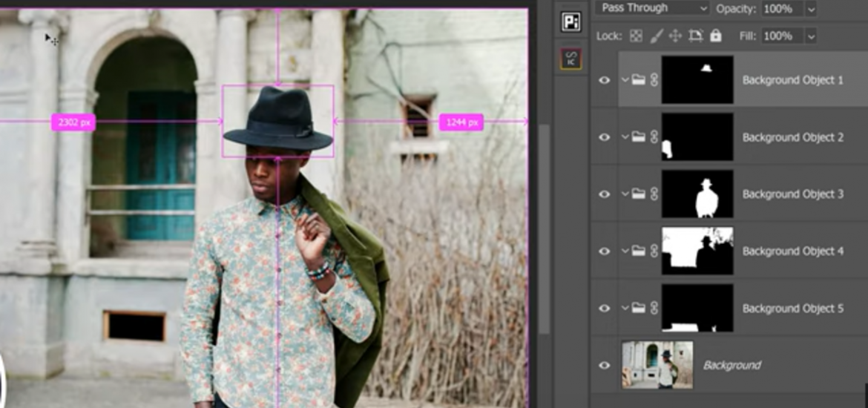This screenshot has height=408, width=868.
Task: Hide the Background Object 1 group
Action: (605, 80)
